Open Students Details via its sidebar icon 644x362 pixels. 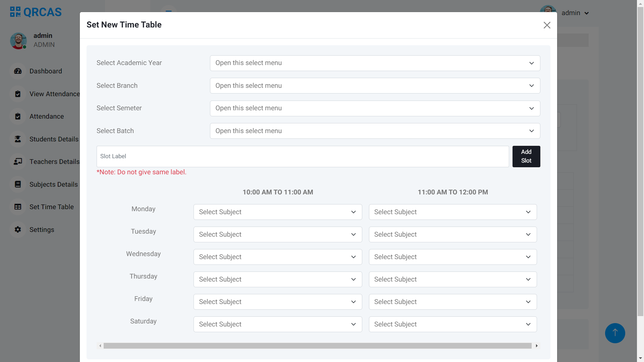17,139
